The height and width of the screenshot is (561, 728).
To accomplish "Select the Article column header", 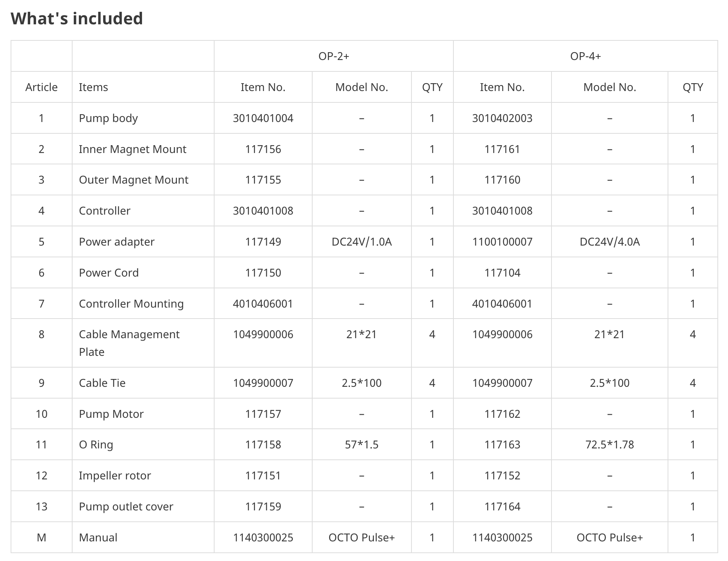I will point(42,87).
